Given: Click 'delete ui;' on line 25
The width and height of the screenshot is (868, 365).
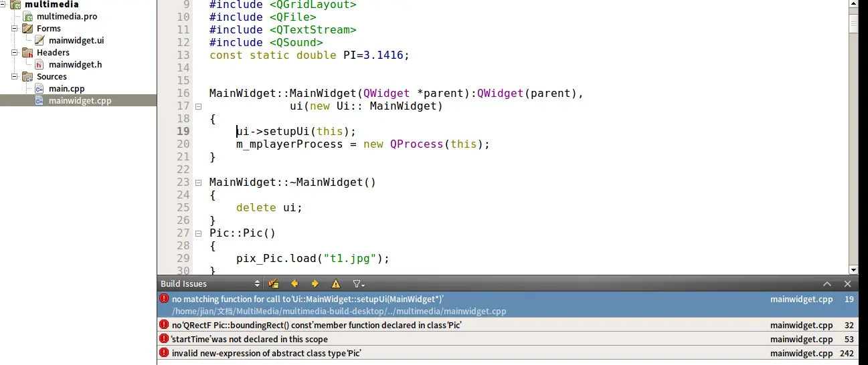Looking at the screenshot, I should click(269, 207).
